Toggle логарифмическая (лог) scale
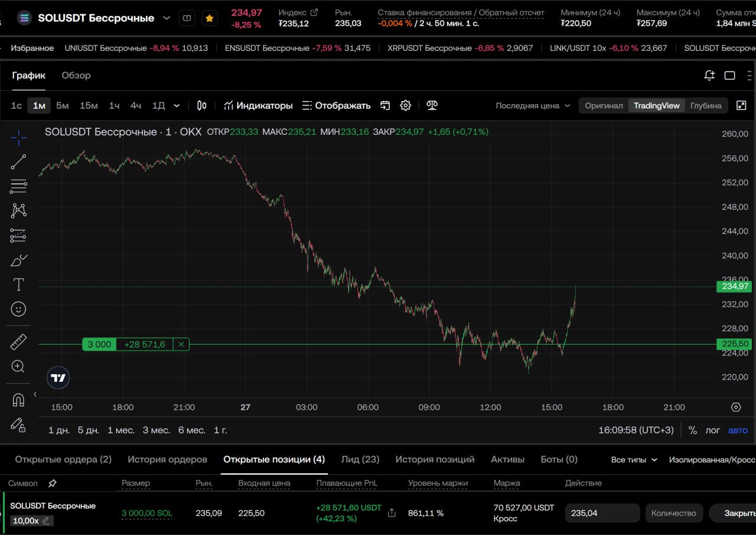Image resolution: width=756 pixels, height=535 pixels. coord(713,430)
